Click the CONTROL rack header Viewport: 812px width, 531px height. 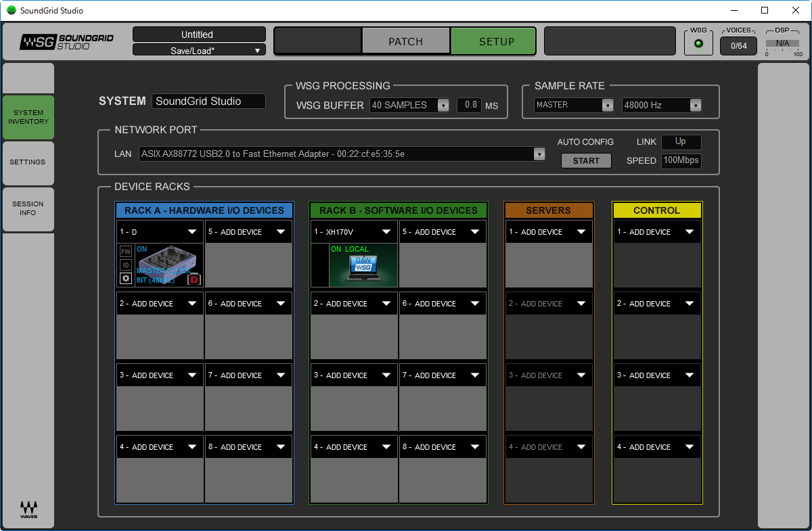[657, 210]
